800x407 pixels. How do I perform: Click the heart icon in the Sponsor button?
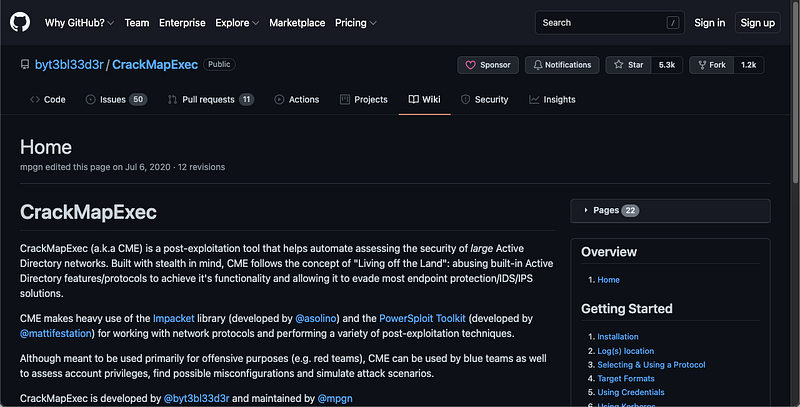(x=470, y=65)
